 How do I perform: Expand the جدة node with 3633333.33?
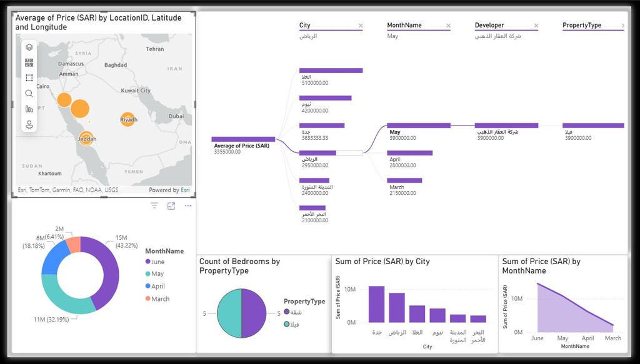pos(322,125)
